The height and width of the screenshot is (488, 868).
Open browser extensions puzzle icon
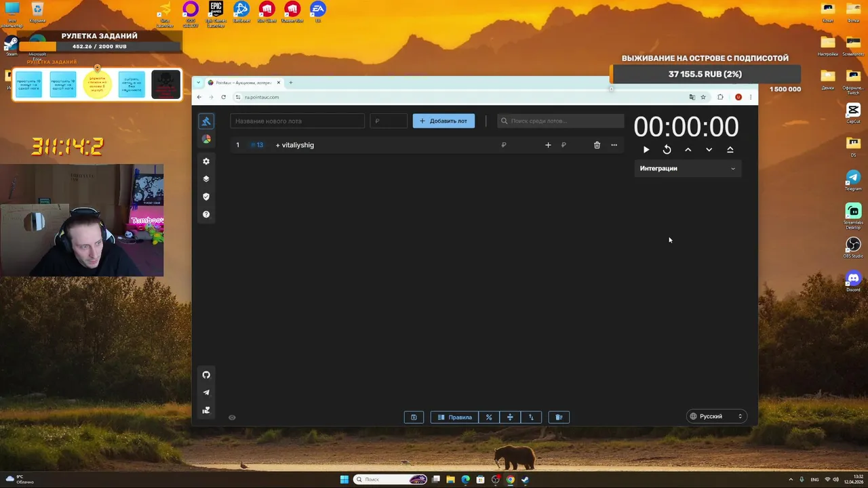coord(720,97)
